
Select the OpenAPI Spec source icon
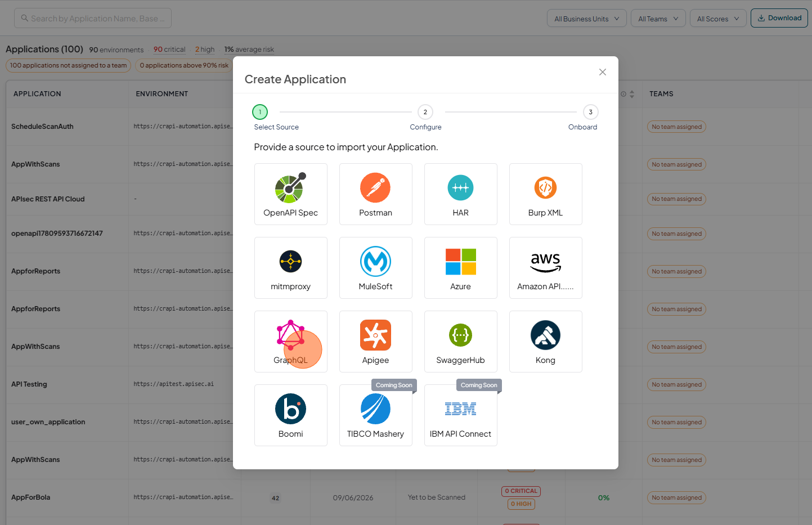click(290, 188)
